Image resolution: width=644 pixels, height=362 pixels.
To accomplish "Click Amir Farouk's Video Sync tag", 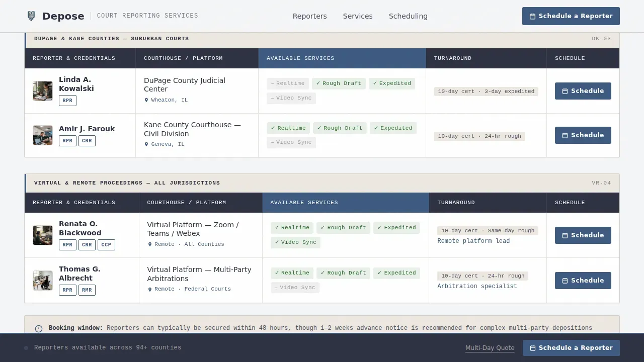I will (291, 142).
